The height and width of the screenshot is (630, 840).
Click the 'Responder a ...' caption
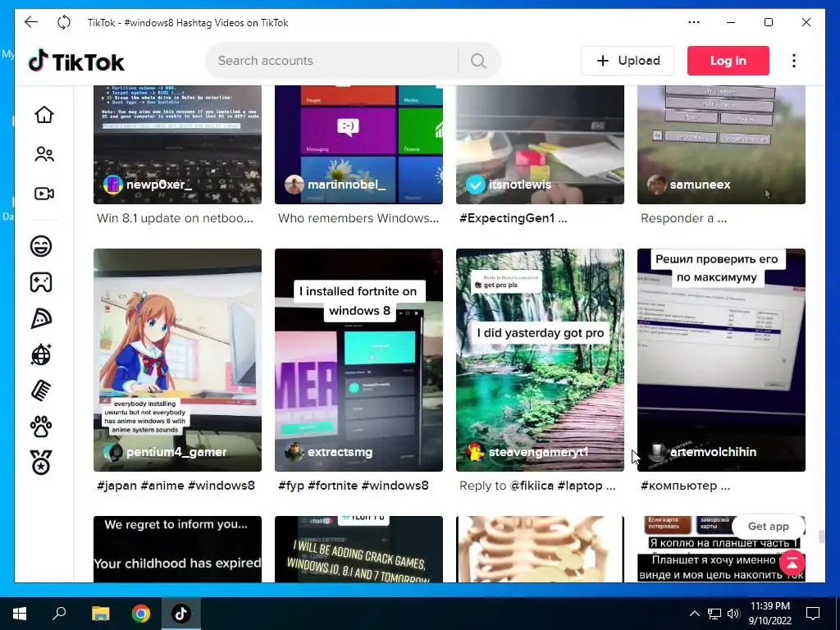[683, 218]
